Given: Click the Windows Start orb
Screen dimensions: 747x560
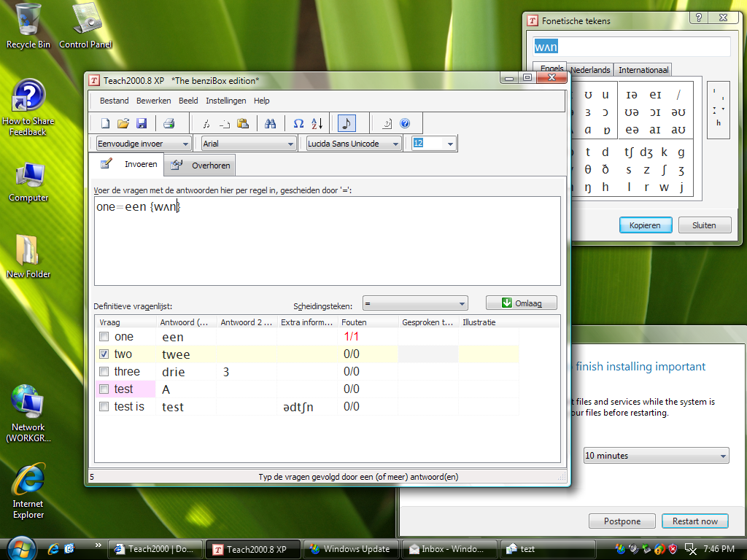Looking at the screenshot, I should (x=20, y=548).
